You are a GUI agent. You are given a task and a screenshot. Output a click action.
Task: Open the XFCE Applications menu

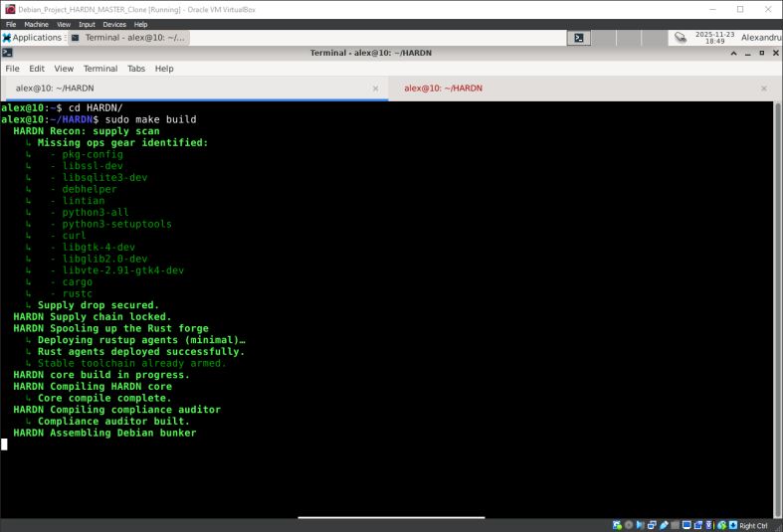(x=32, y=38)
